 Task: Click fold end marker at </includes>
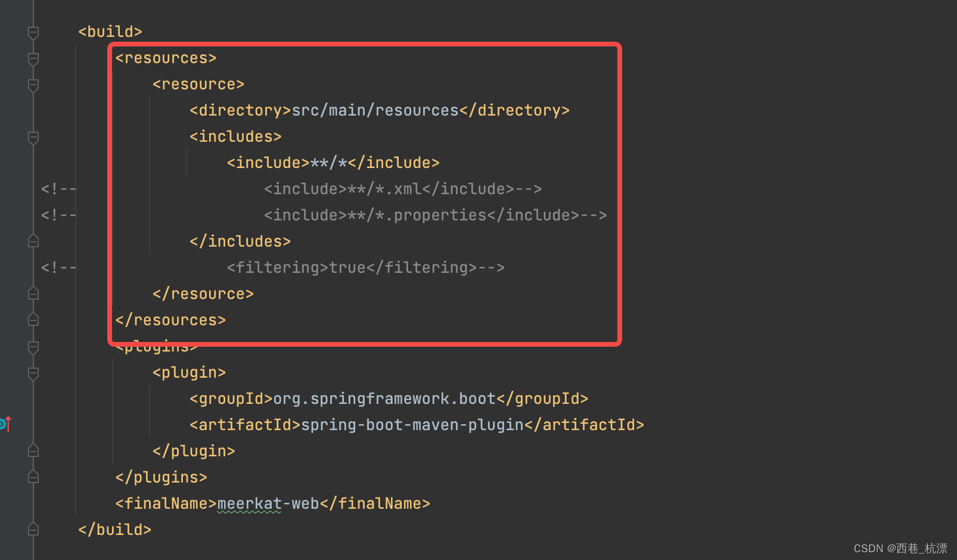pyautogui.click(x=33, y=241)
